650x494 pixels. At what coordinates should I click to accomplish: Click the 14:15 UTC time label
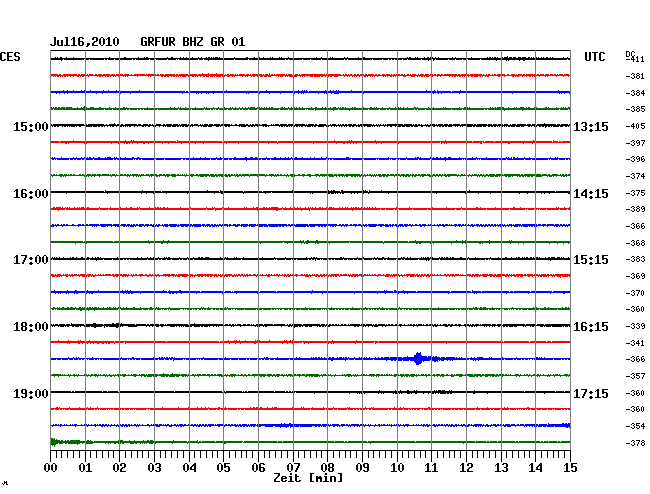tap(591, 194)
